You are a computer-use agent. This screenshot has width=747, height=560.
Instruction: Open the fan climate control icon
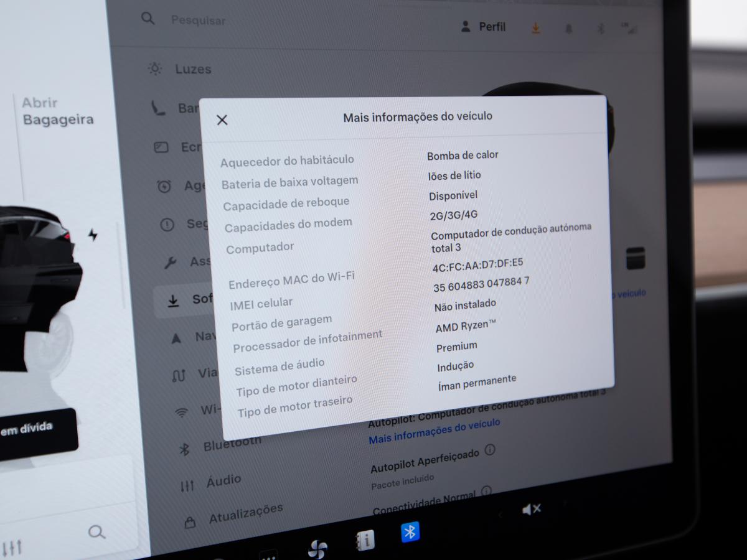click(317, 548)
